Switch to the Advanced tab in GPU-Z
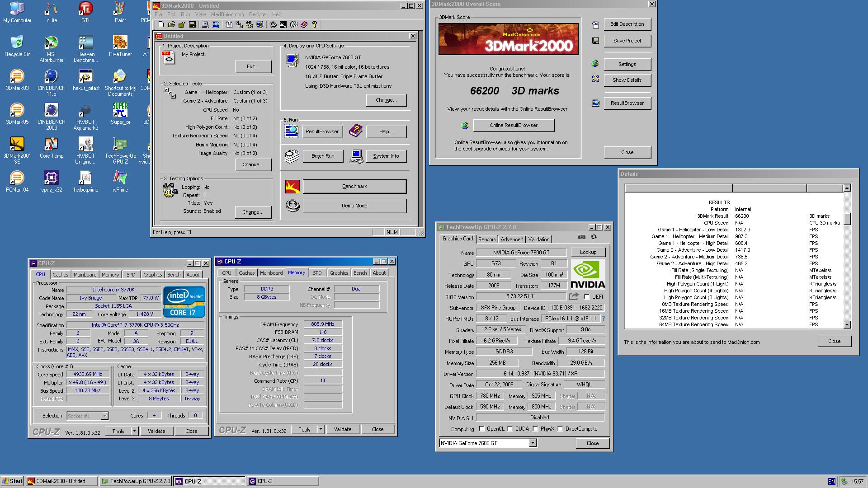Screen dimensions: 868x488 [512, 239]
